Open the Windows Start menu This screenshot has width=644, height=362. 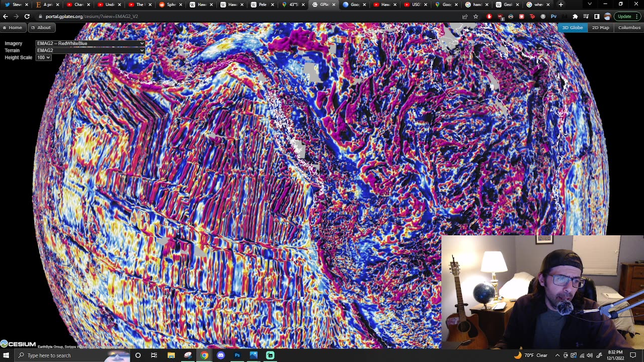[x=6, y=355]
